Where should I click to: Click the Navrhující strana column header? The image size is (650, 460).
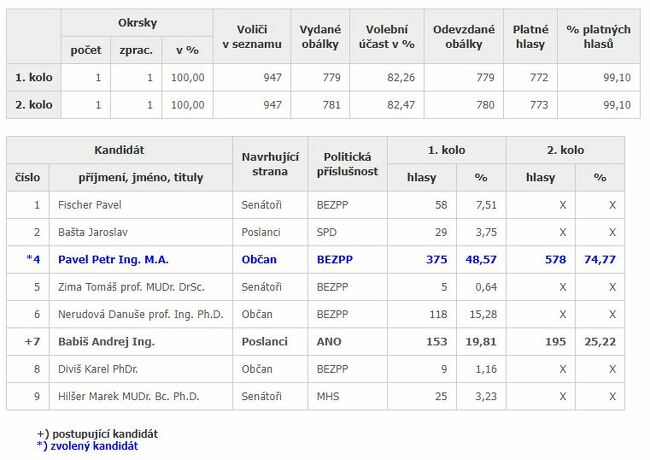(x=265, y=164)
